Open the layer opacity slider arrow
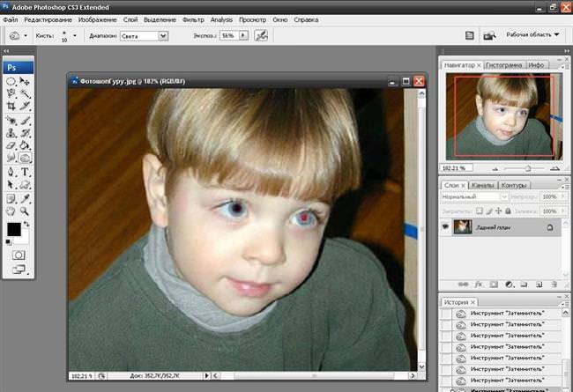Screen dimensions: 573x392 click(562, 196)
